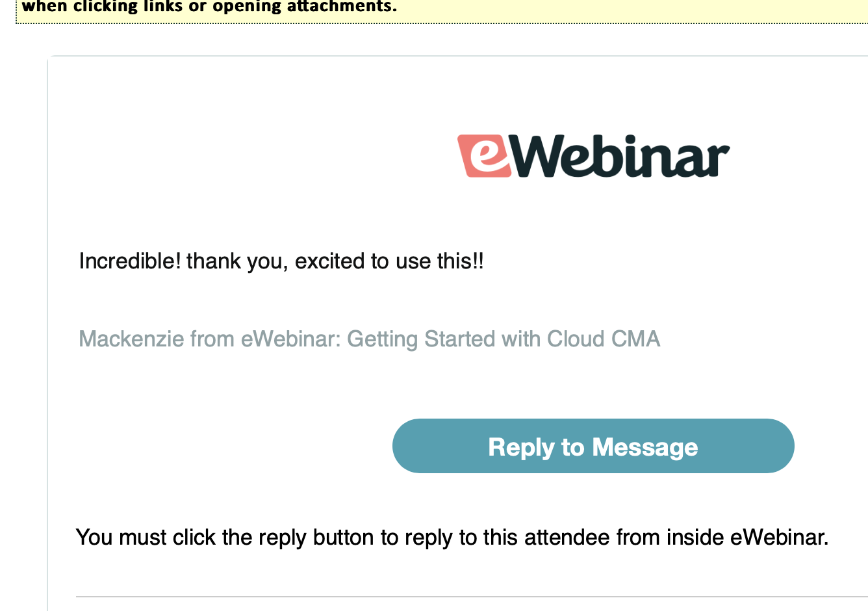Click the word 'links' in warning banner

164,7
